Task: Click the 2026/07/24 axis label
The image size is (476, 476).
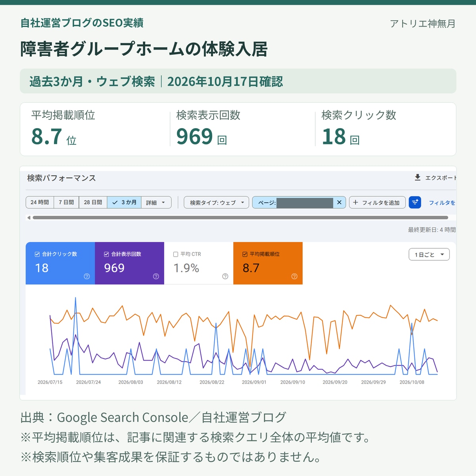Action: point(88,382)
